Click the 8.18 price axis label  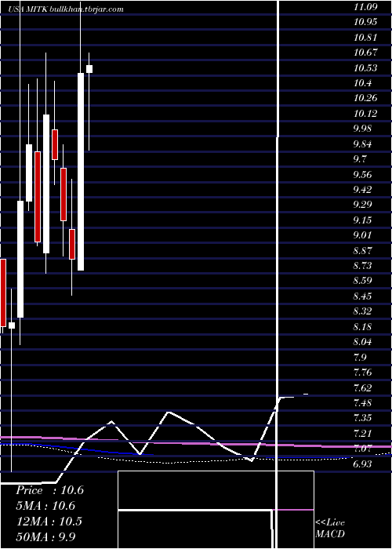coord(362,327)
